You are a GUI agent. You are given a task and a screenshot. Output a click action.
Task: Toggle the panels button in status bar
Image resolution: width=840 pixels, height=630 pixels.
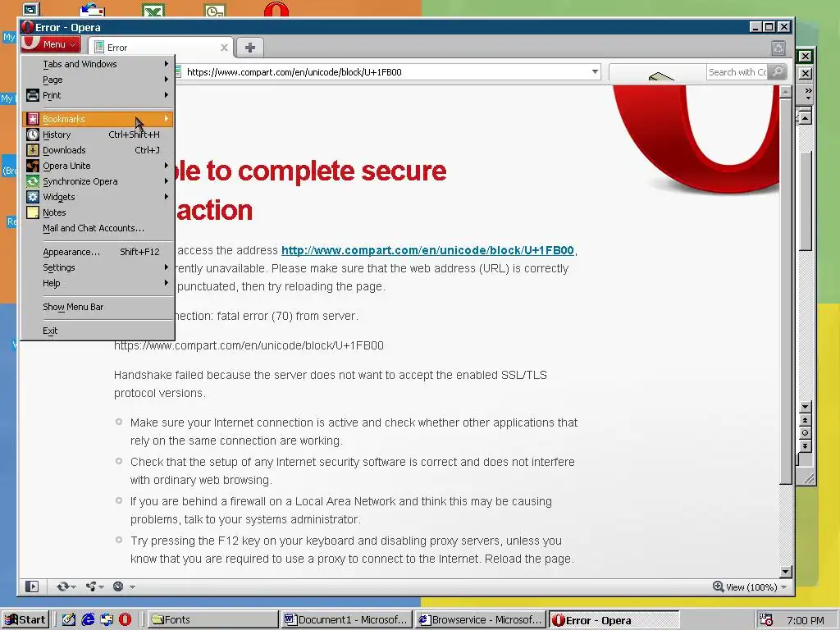pos(32,587)
